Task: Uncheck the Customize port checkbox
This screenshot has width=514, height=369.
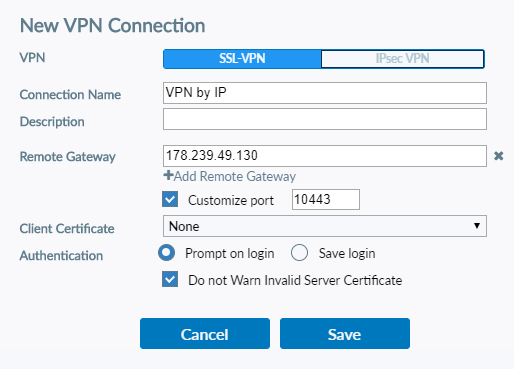Action: (x=170, y=199)
